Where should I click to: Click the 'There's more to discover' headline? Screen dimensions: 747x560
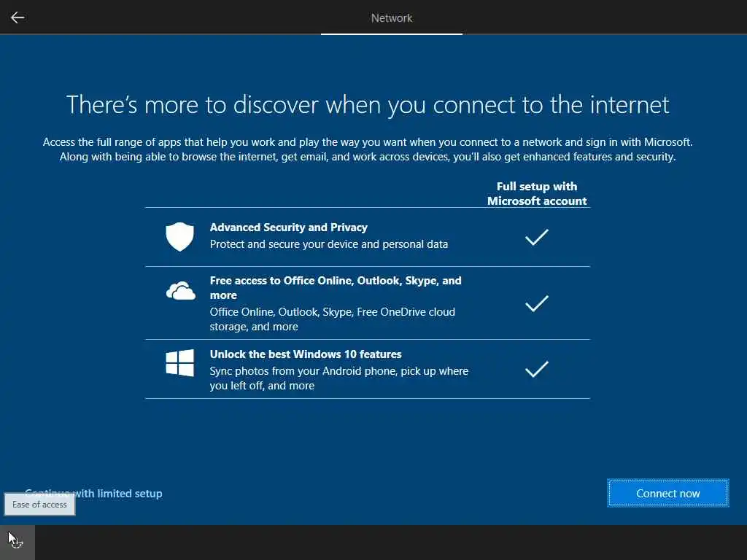(368, 105)
